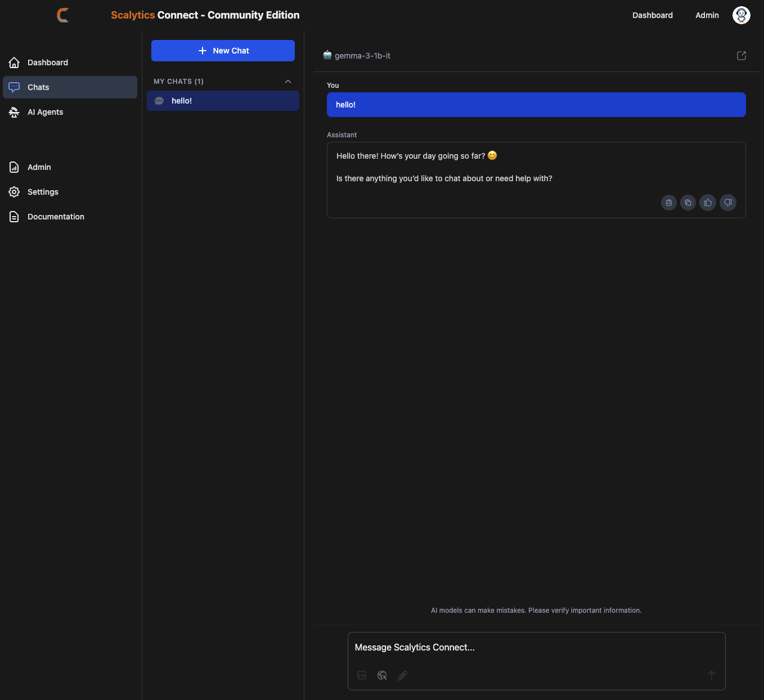Click Admin link in top bar
The image size is (764, 700).
[x=707, y=15]
